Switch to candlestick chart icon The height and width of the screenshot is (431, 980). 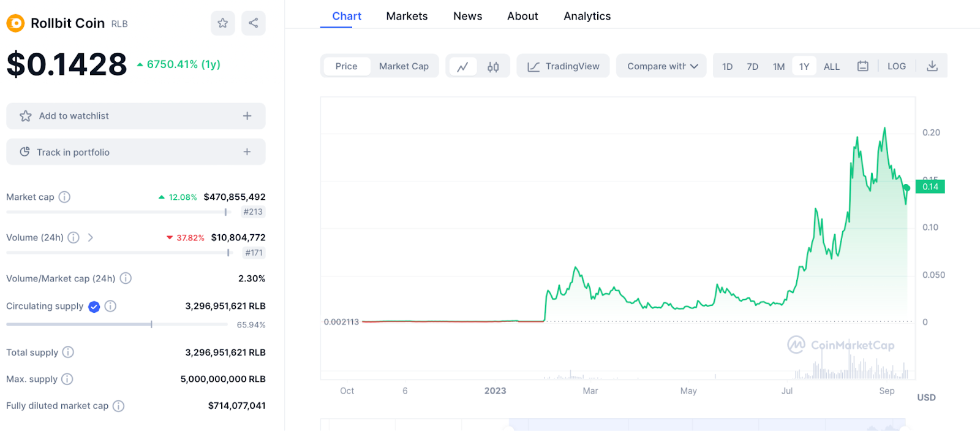[493, 66]
